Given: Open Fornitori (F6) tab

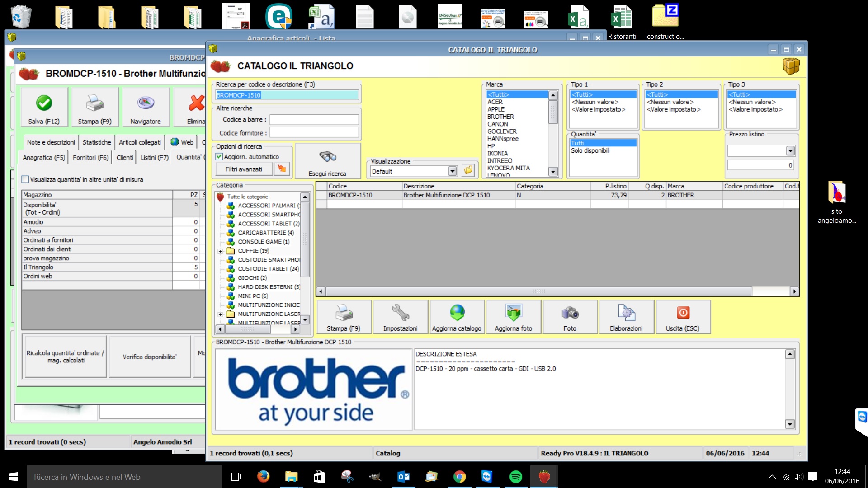Looking at the screenshot, I should tap(90, 157).
